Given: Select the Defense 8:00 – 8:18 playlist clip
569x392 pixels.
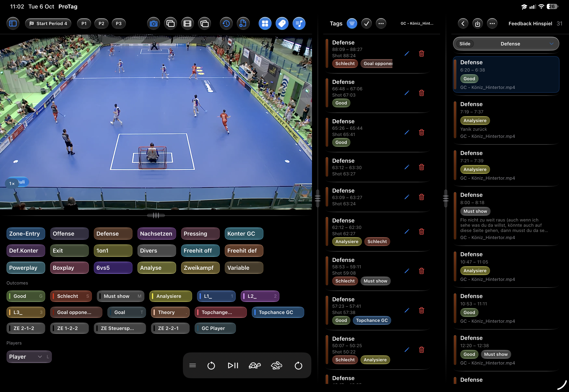Looking at the screenshot, I should [x=506, y=216].
